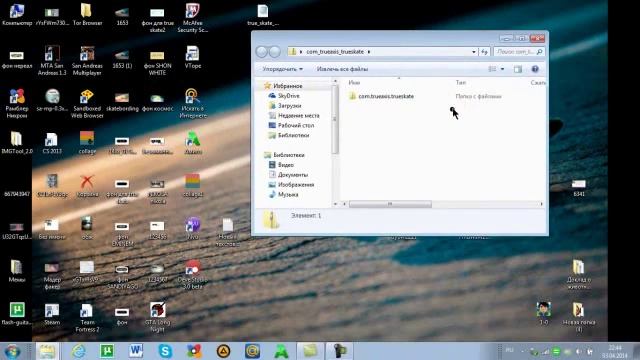Click the Извлечь все файлы button
640x360 pixels.
click(x=342, y=69)
